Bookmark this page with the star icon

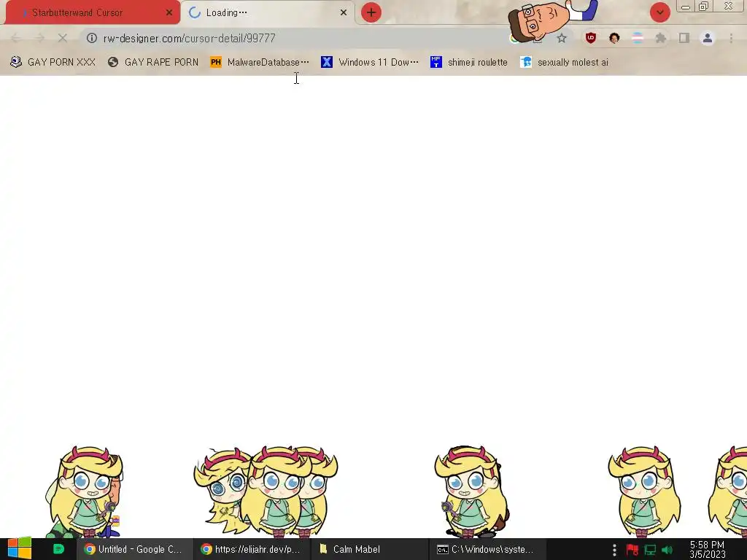562,38
